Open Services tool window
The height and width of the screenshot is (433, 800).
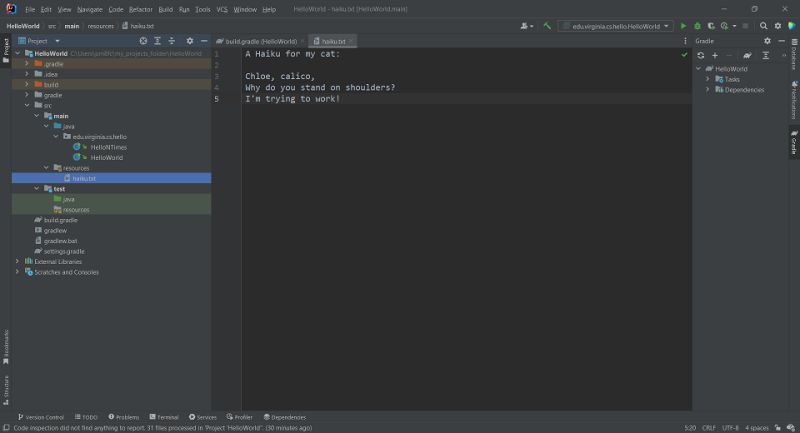pos(203,417)
